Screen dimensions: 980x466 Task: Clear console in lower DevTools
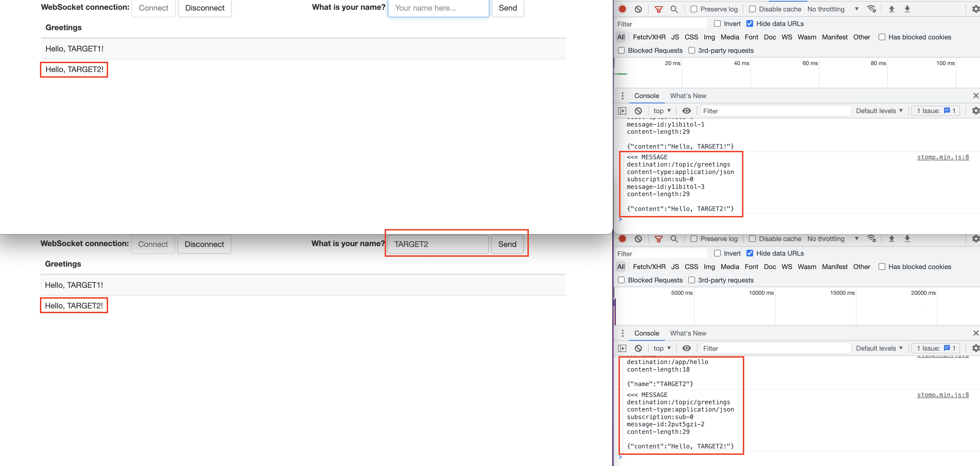click(x=638, y=348)
